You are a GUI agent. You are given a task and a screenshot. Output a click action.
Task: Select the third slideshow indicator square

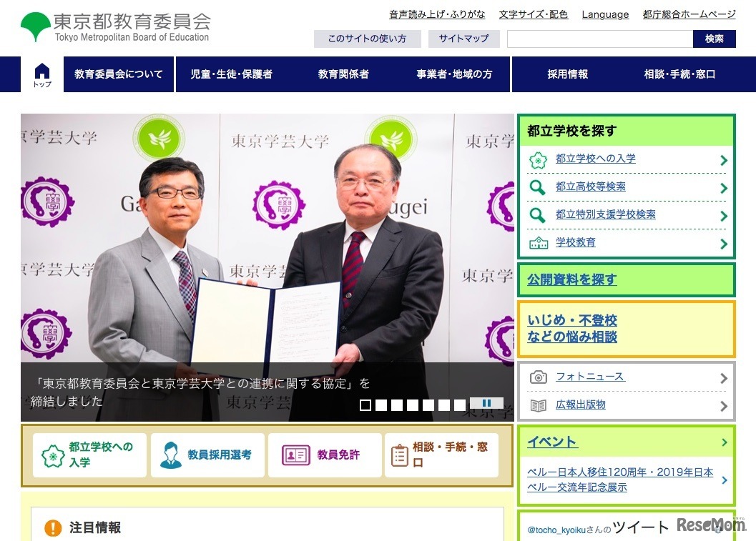click(x=397, y=405)
